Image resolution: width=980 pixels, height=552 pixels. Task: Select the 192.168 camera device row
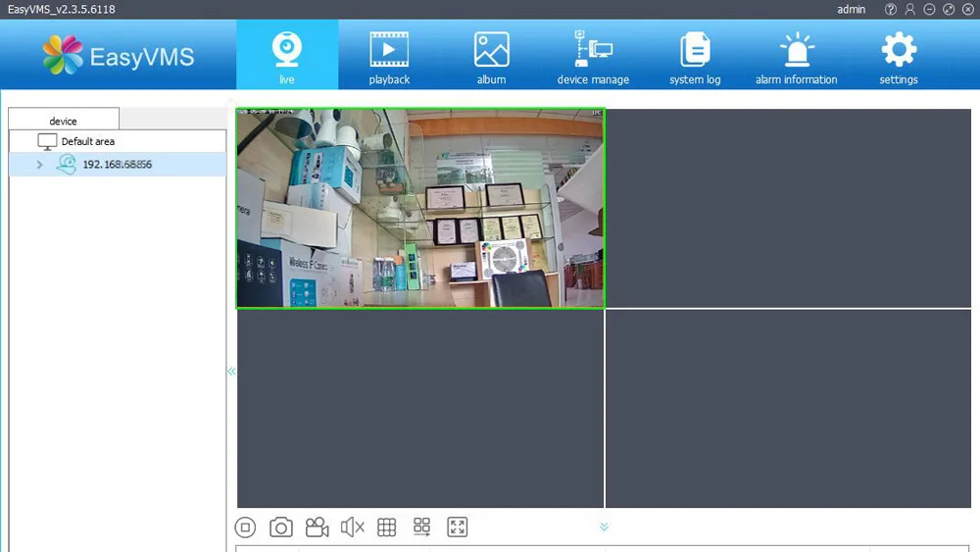coord(118,165)
